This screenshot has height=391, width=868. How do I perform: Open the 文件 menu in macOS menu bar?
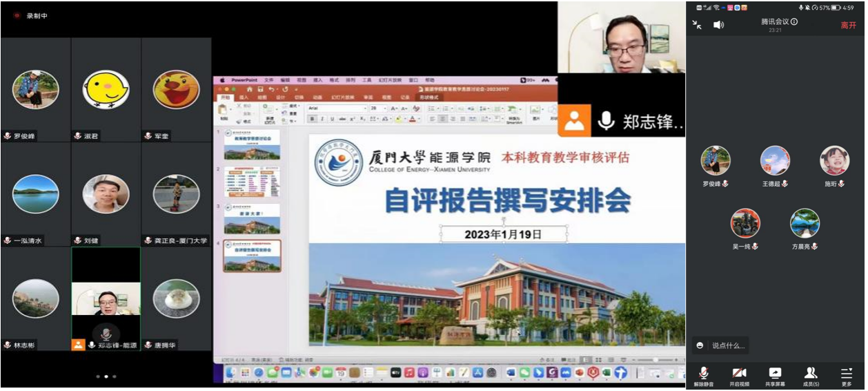(268, 80)
